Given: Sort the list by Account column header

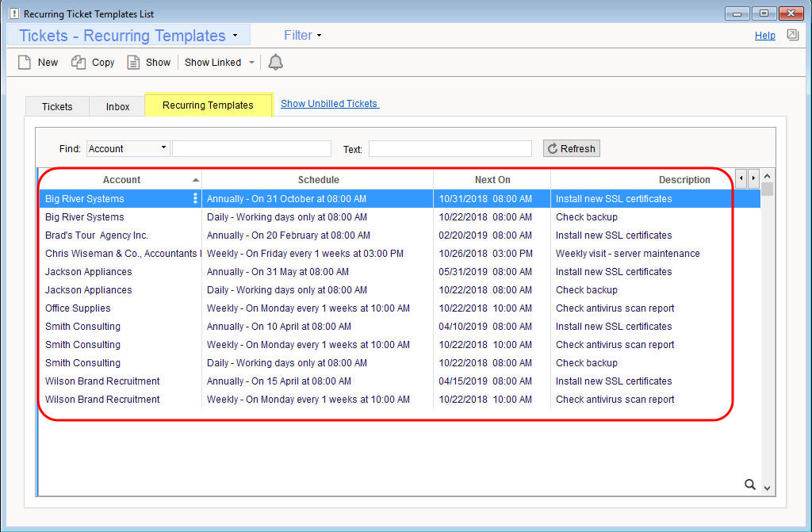Looking at the screenshot, I should point(121,180).
